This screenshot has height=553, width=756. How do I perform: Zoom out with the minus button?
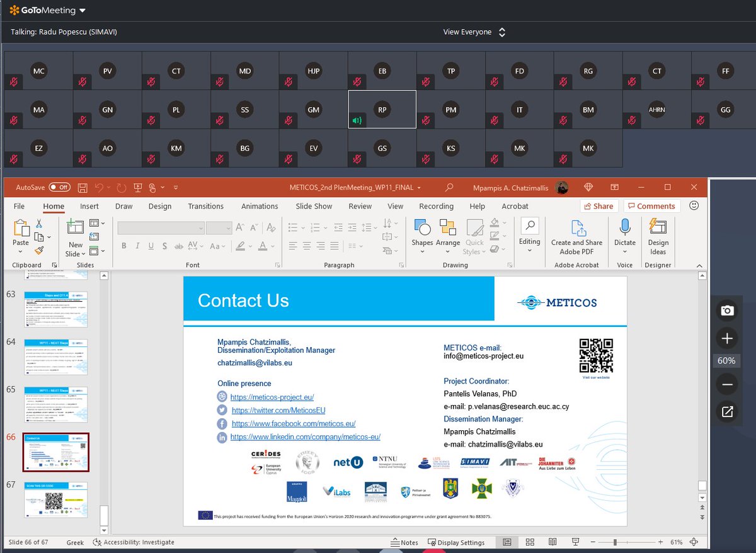point(727,384)
